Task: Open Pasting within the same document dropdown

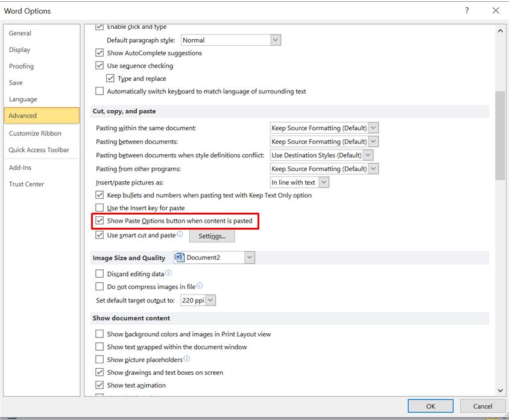Action: (x=373, y=128)
